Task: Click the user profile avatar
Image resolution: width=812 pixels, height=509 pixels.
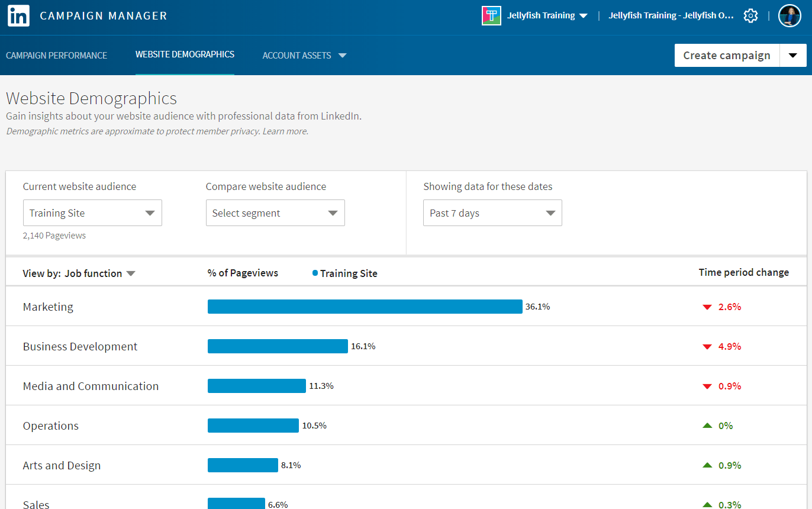Action: click(789, 16)
